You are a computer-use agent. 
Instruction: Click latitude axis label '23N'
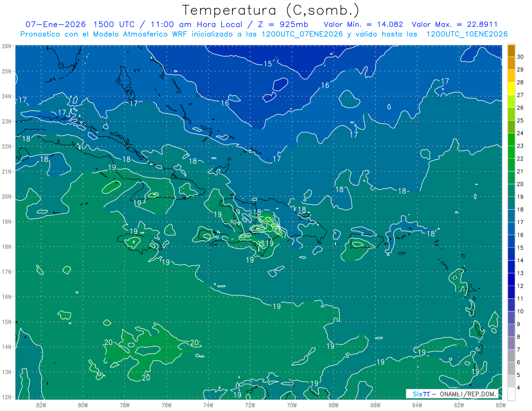pyautogui.click(x=6, y=121)
